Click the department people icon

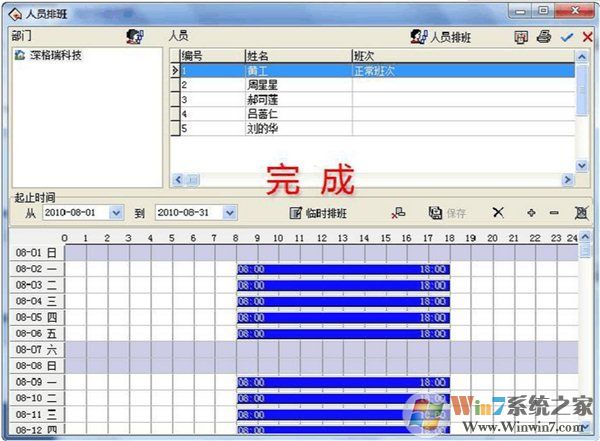pos(135,36)
